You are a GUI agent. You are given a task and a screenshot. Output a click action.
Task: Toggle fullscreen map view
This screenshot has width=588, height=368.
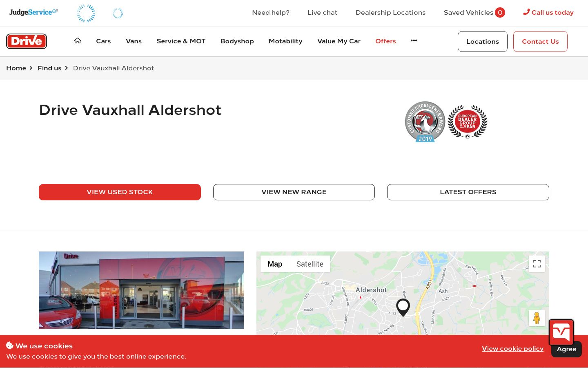(537, 264)
